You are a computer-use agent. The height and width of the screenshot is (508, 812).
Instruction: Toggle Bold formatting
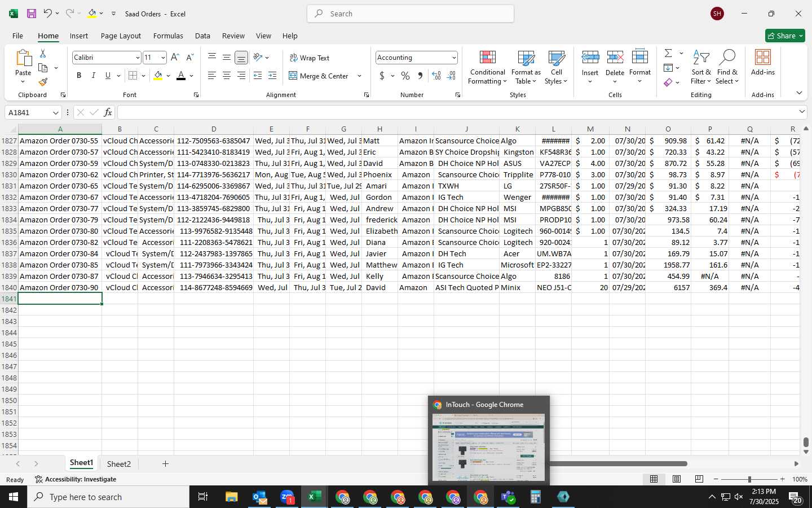tap(79, 76)
